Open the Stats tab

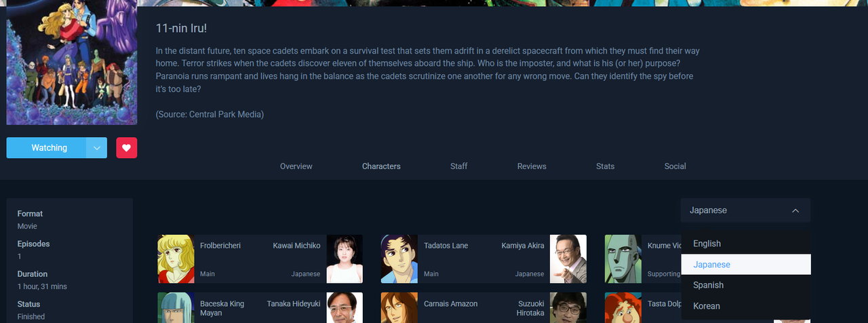[606, 166]
